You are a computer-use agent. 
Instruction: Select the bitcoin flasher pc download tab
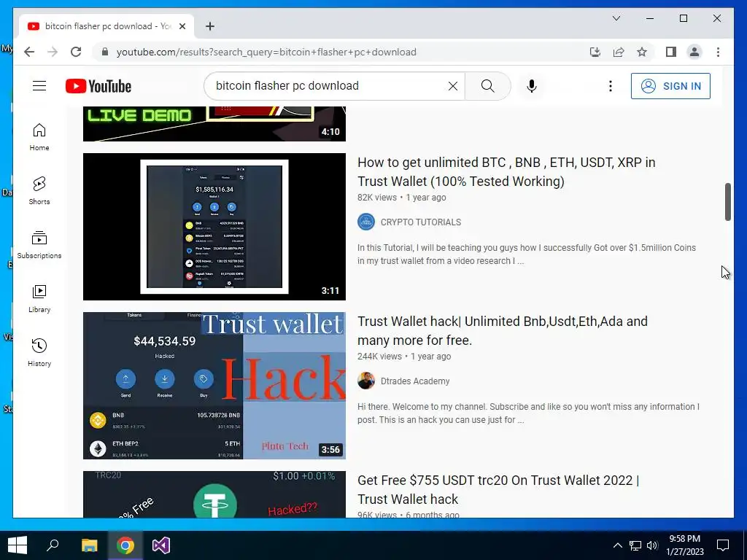[x=107, y=26]
